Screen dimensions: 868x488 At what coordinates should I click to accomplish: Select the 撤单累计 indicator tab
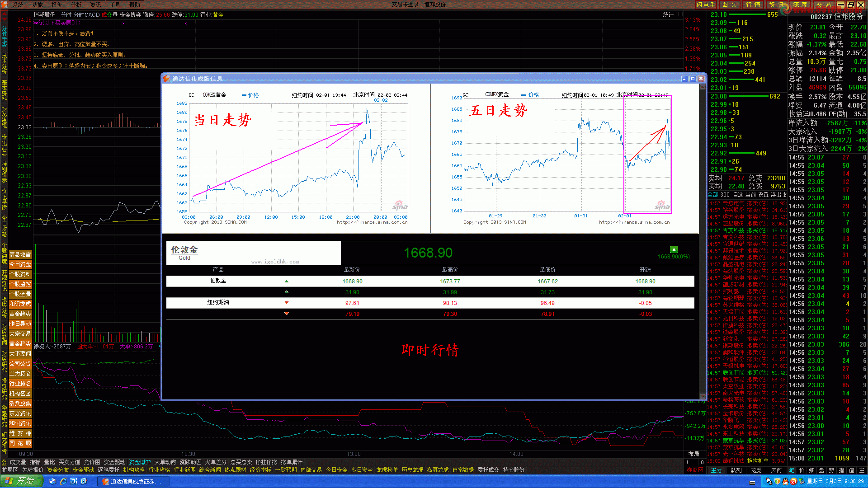click(x=292, y=462)
